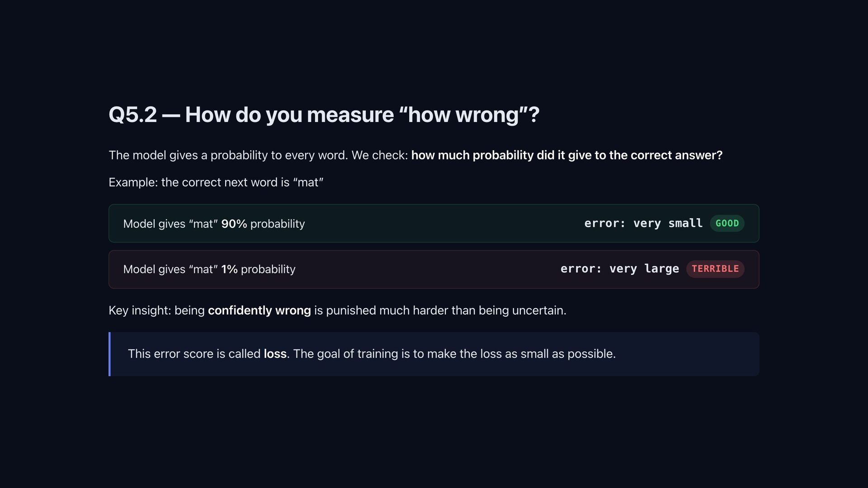This screenshot has height=488, width=868.
Task: Click "The goal of training" sentence in callout
Action: pyautogui.click(x=454, y=354)
